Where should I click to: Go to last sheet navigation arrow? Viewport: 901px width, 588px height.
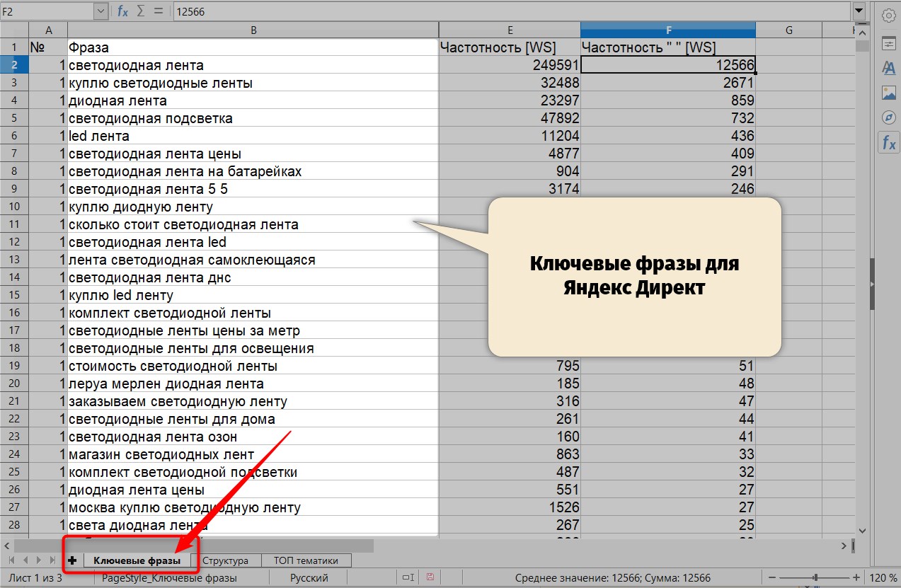point(52,560)
